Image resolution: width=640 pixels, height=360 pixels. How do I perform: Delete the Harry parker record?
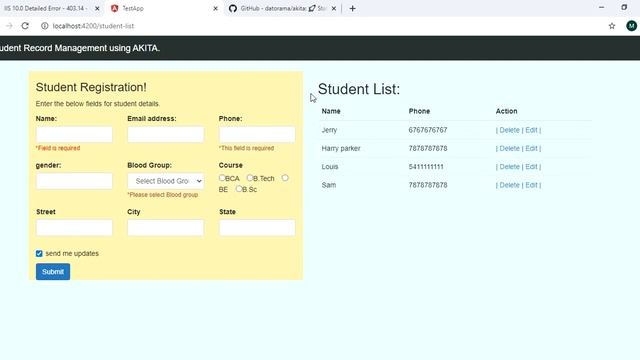509,149
